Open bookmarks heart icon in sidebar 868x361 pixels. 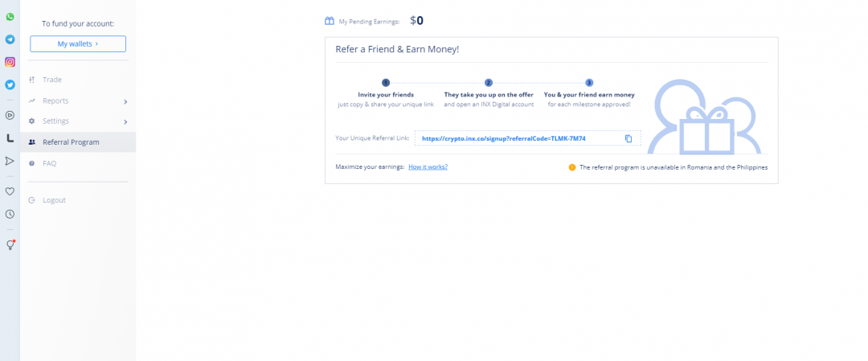point(10,191)
